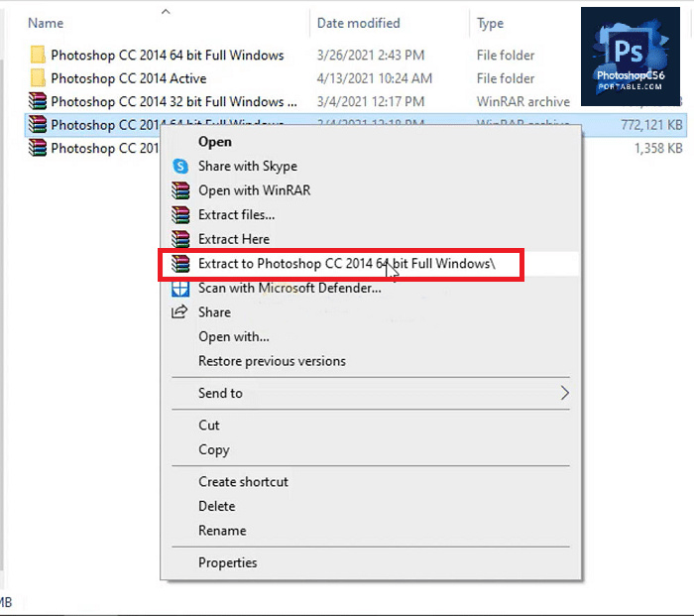The image size is (694, 616).
Task: Click the sort arrow above Name column
Action: coord(166,12)
